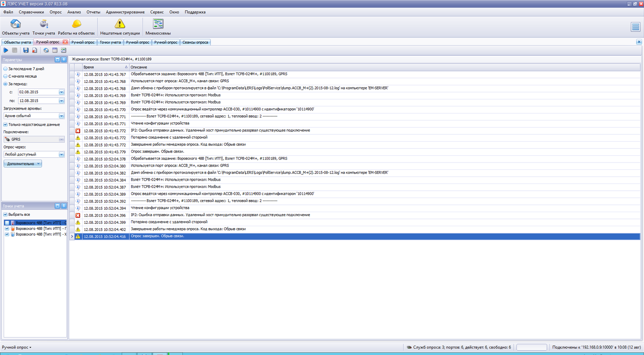
Task: Pin the Точки учета side panel
Action: click(x=64, y=206)
